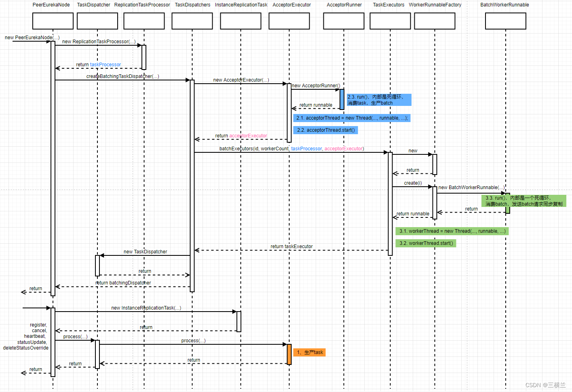Click the 'batchExecutors(id, workerCount...' message label

click(x=291, y=149)
